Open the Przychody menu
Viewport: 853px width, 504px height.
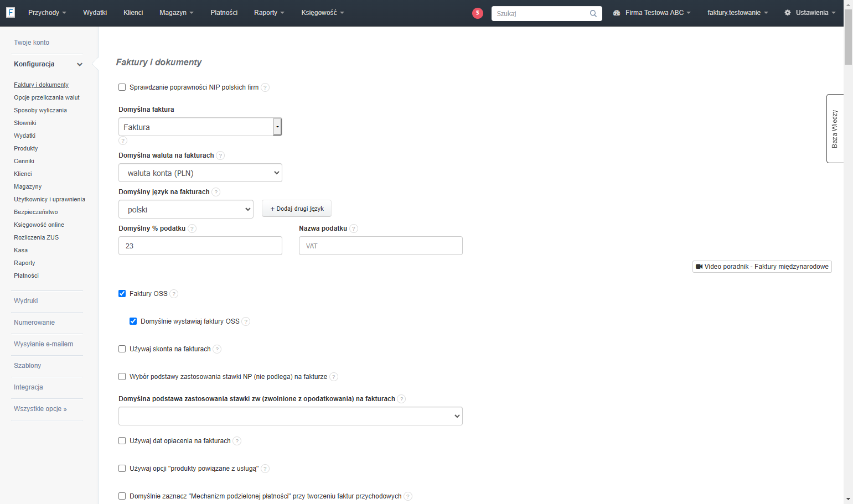[47, 13]
